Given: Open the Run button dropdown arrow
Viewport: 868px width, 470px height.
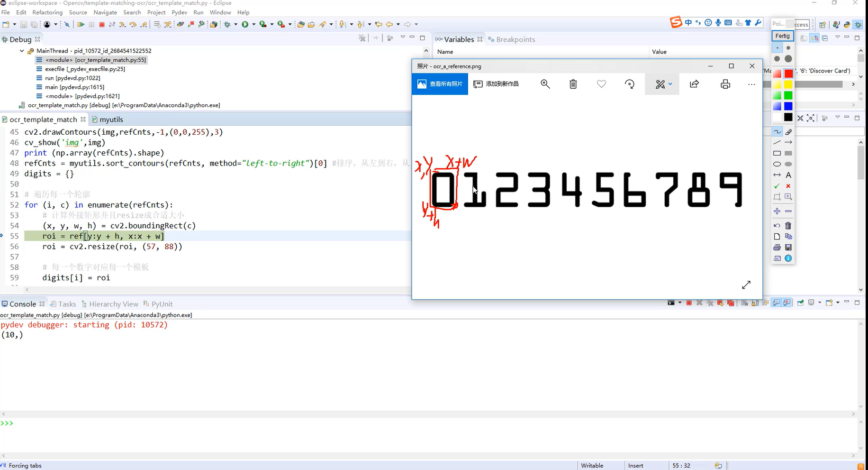Looking at the screenshot, I should pos(254,24).
